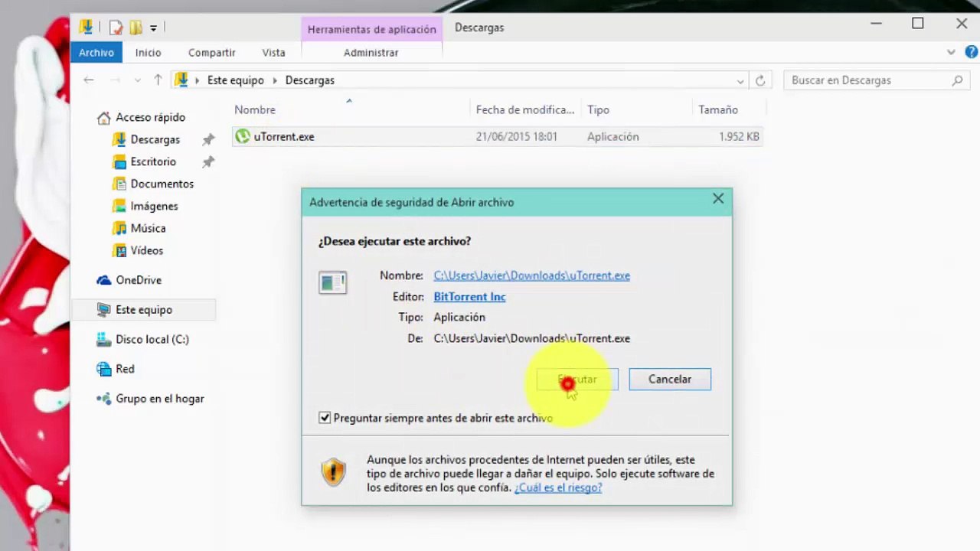Click the pin icon next to Descargas
Screen dimensions: 980x551
208,140
